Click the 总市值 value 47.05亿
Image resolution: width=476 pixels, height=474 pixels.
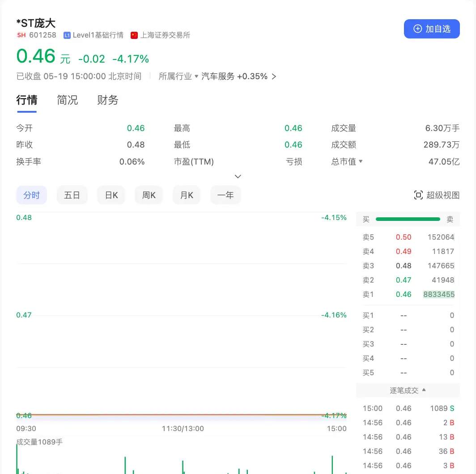coord(444,162)
